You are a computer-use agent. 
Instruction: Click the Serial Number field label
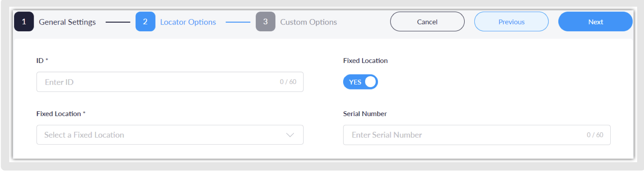coord(365,114)
